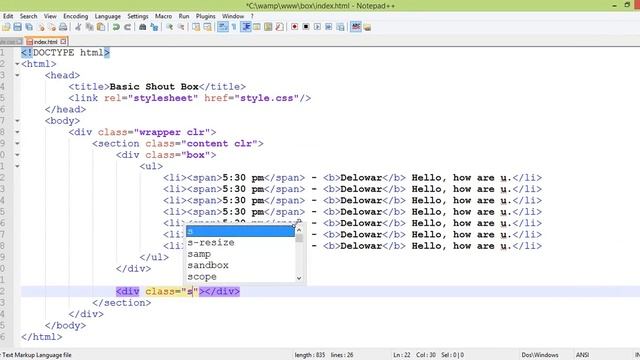Open the Encoding menu
The width and height of the screenshot is (640, 360).
76,16
